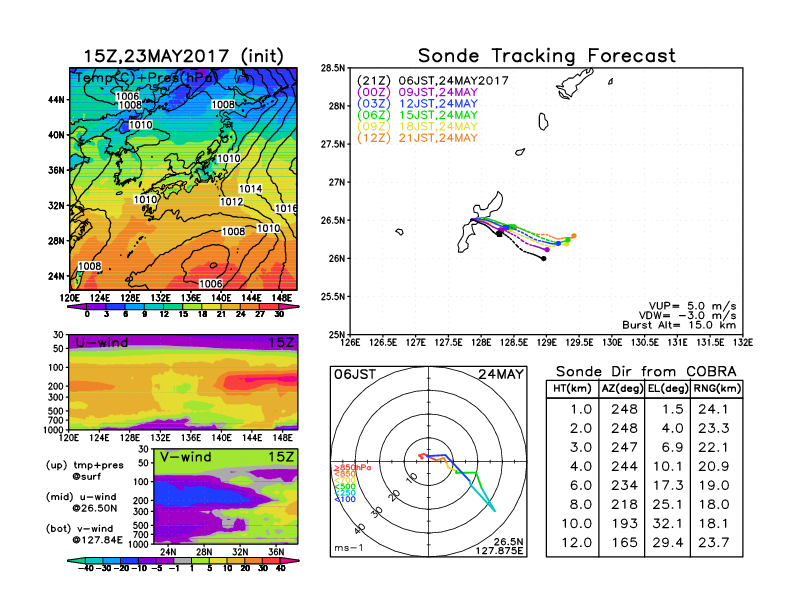792x612 pixels.
Task: Click the 'HT(km)' column header
Action: pos(572,389)
